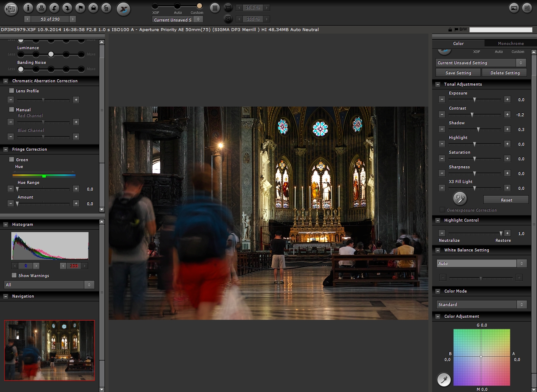
Task: Click the Save Setting button
Action: tap(458, 73)
